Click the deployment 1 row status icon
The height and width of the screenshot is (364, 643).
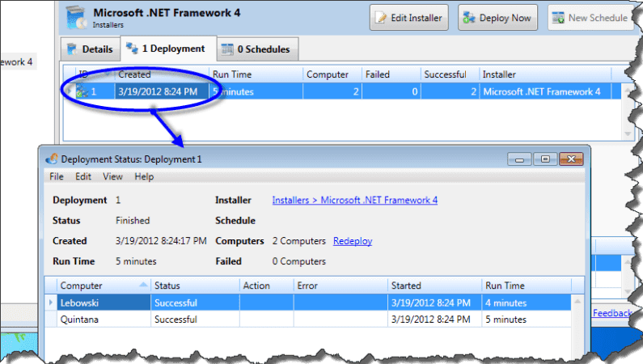(82, 91)
